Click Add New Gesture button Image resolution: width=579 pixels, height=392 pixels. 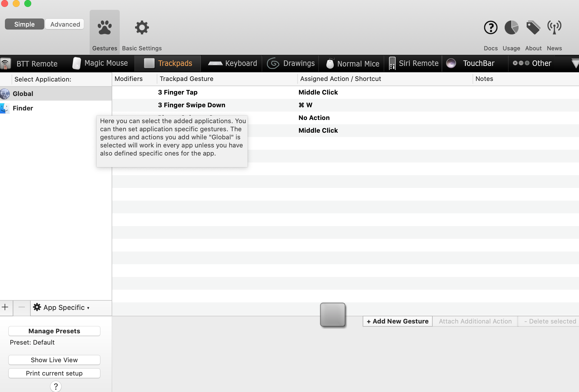click(x=398, y=321)
